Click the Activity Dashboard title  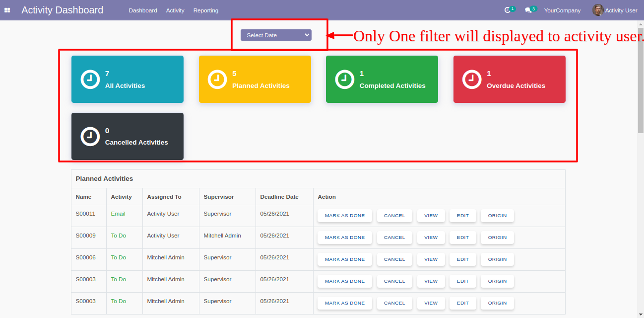(63, 10)
